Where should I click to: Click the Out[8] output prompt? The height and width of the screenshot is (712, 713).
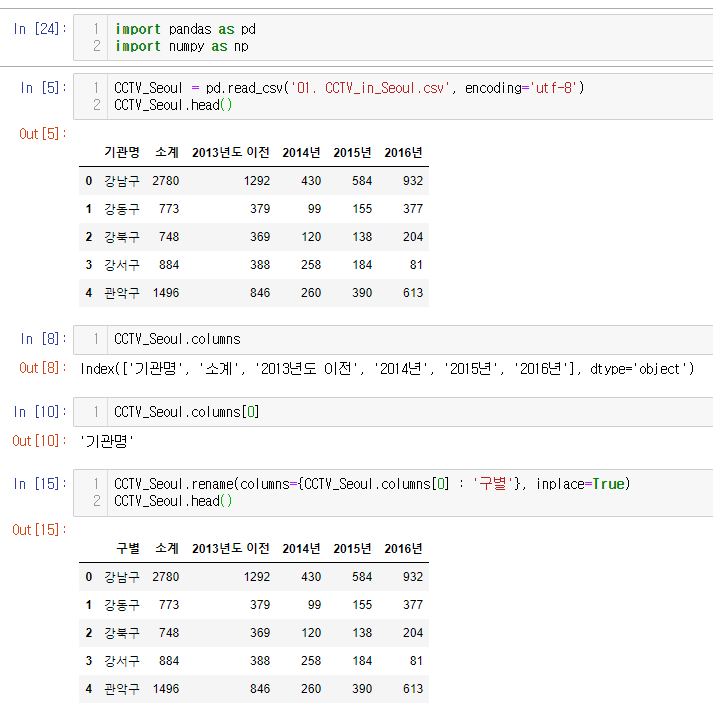tap(40, 368)
